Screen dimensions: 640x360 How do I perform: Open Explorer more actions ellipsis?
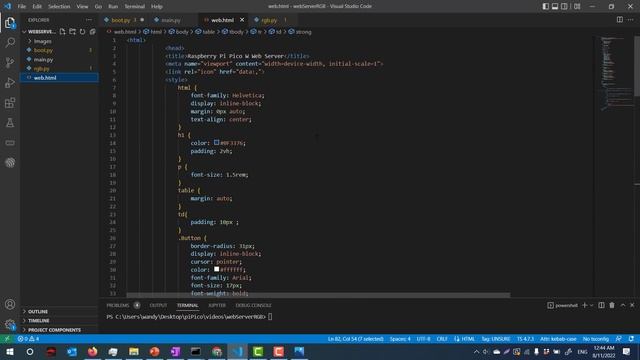point(89,20)
